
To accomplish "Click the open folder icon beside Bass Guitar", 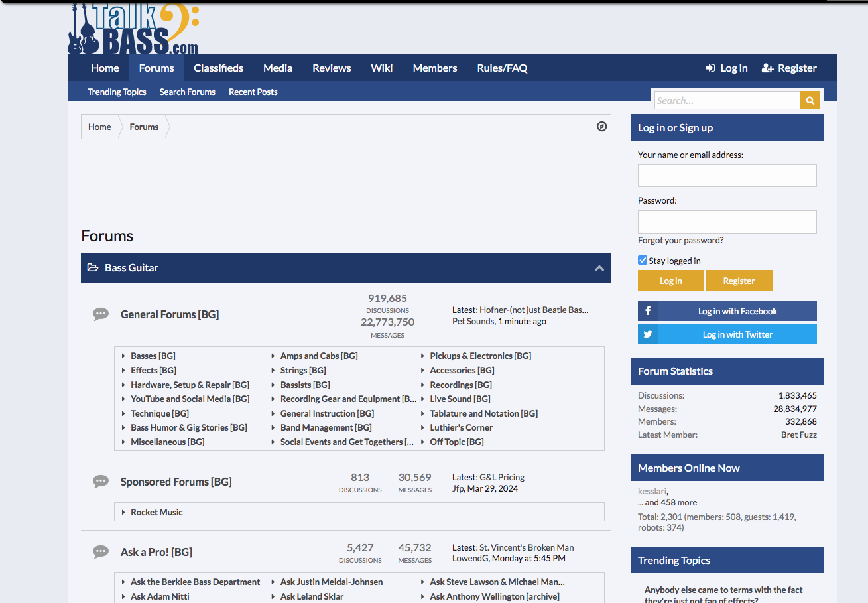I will (x=93, y=268).
